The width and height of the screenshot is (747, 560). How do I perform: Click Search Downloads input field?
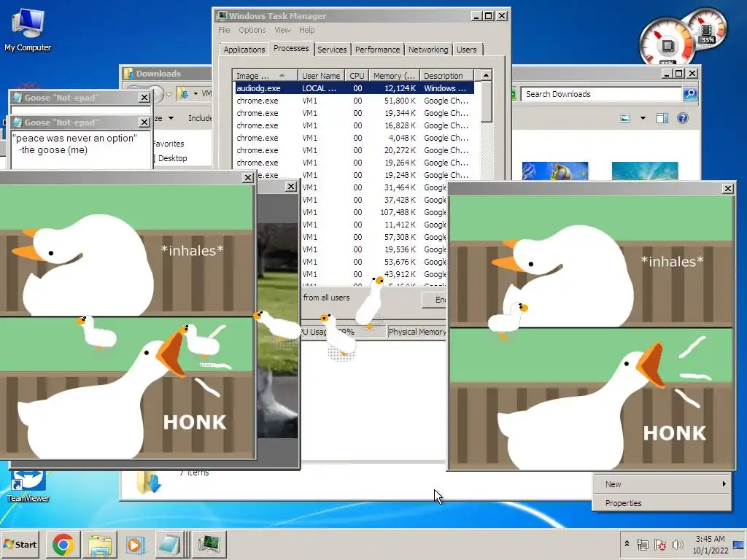coord(601,94)
